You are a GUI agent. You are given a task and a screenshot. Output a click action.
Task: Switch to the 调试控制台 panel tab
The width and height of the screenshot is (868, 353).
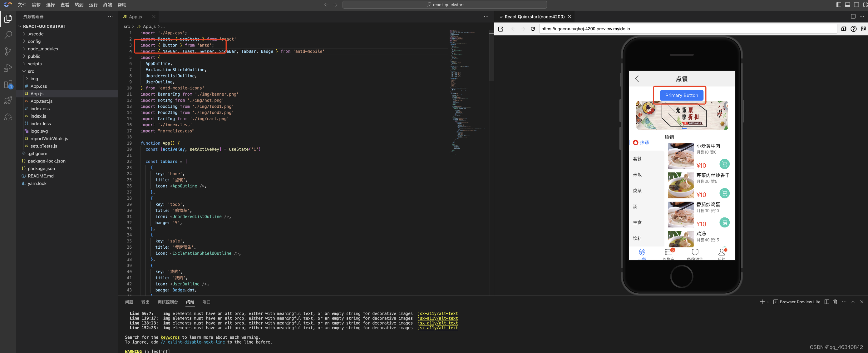(167, 302)
